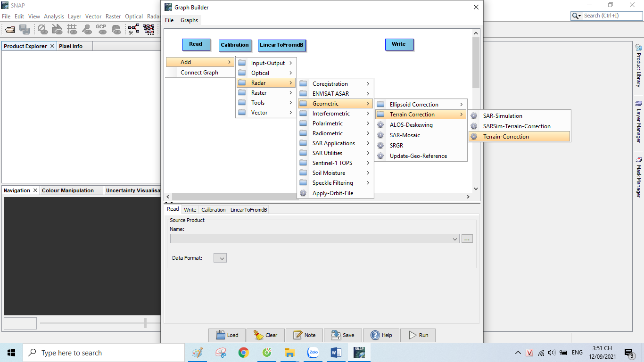Expand the Input-Output submenu
This screenshot has height=362, width=644.
[266, 63]
